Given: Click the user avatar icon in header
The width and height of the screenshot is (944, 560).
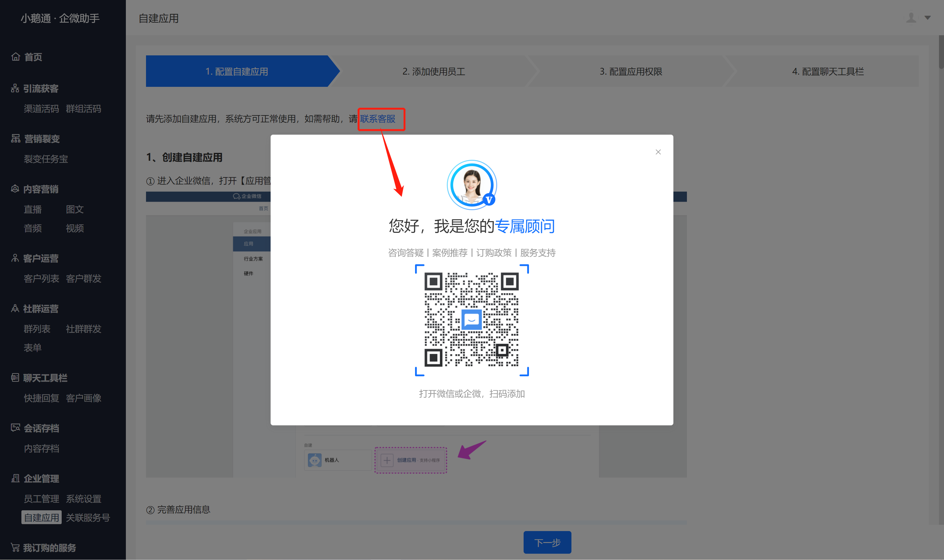Looking at the screenshot, I should (911, 18).
